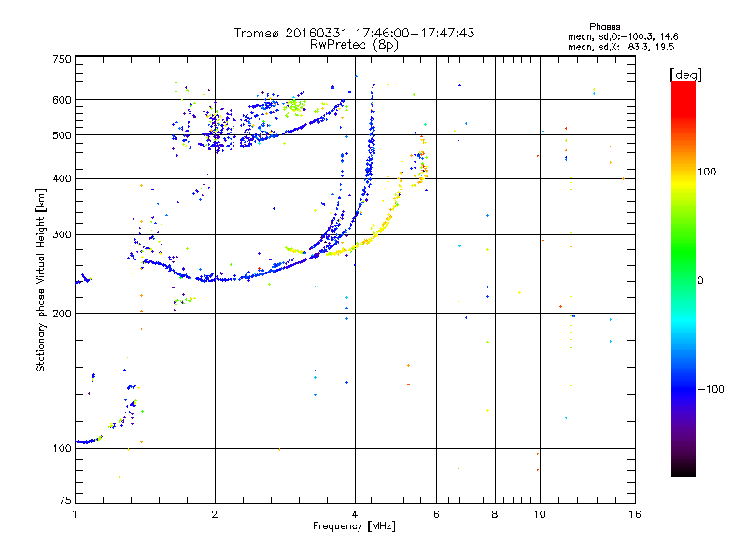Viewport: 747px width, 560px height.
Task: Click the colorbar label '-100'
Action: click(x=711, y=389)
